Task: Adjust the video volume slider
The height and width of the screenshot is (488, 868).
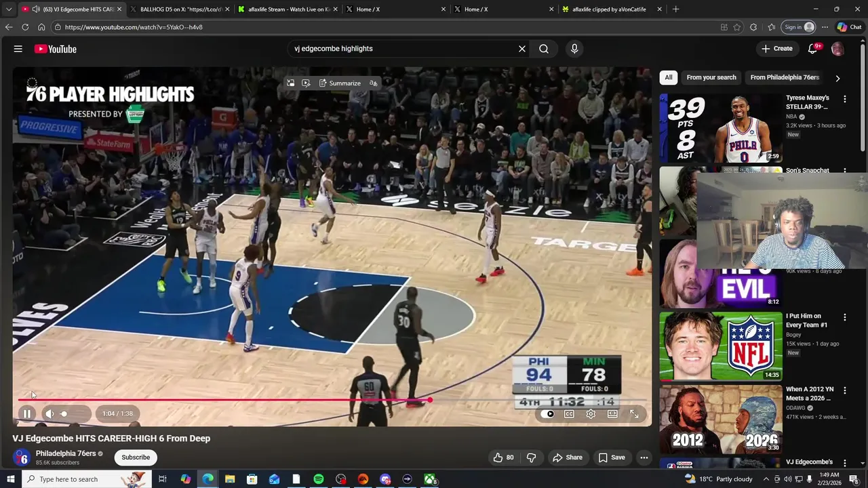Action: (74, 413)
